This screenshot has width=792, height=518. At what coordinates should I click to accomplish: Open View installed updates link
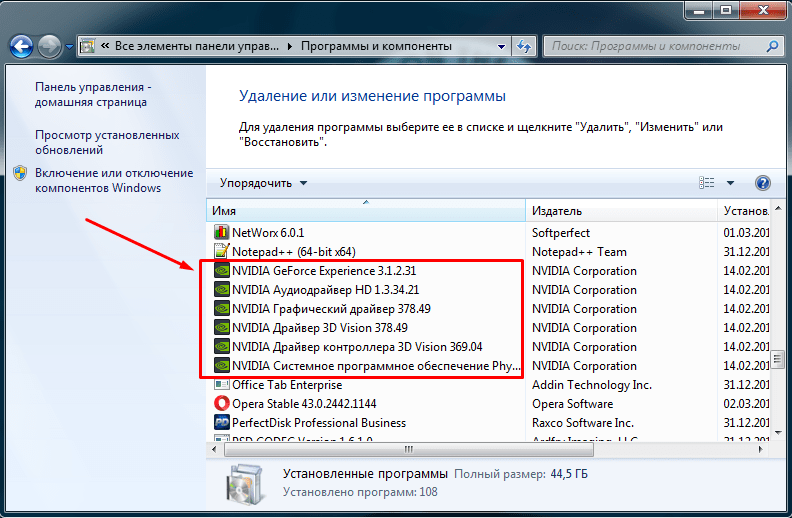point(107,142)
